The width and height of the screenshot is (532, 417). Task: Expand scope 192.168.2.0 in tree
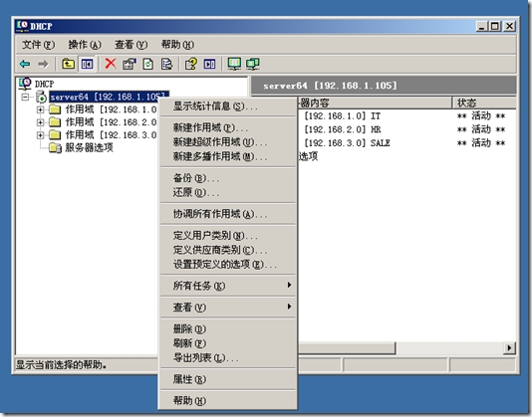[41, 122]
